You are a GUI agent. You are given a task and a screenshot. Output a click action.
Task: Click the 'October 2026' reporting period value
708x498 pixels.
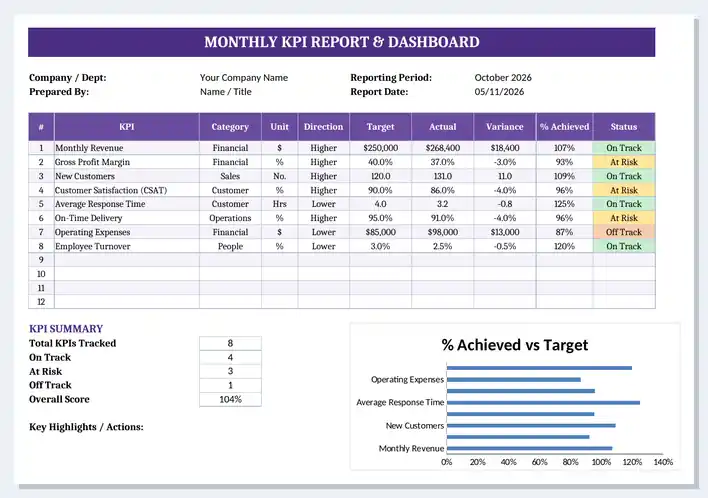click(x=503, y=78)
